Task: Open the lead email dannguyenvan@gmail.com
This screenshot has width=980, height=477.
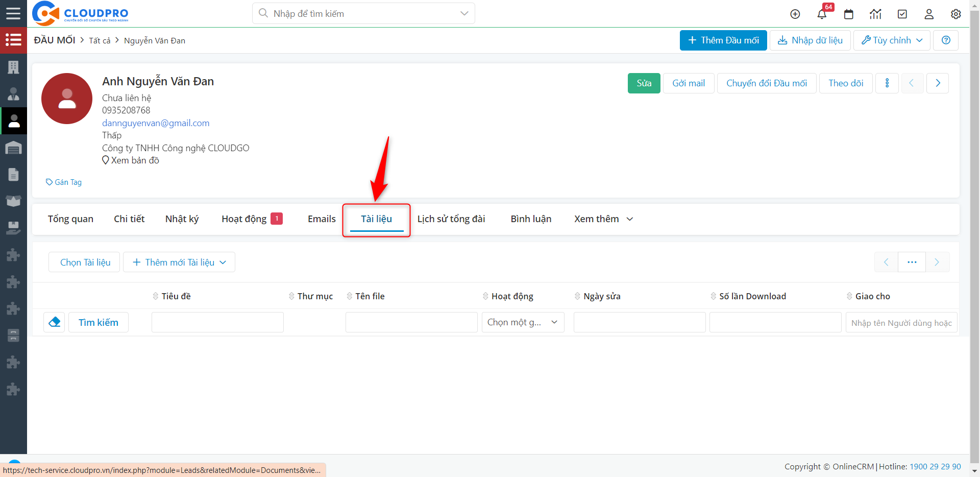Action: click(156, 123)
